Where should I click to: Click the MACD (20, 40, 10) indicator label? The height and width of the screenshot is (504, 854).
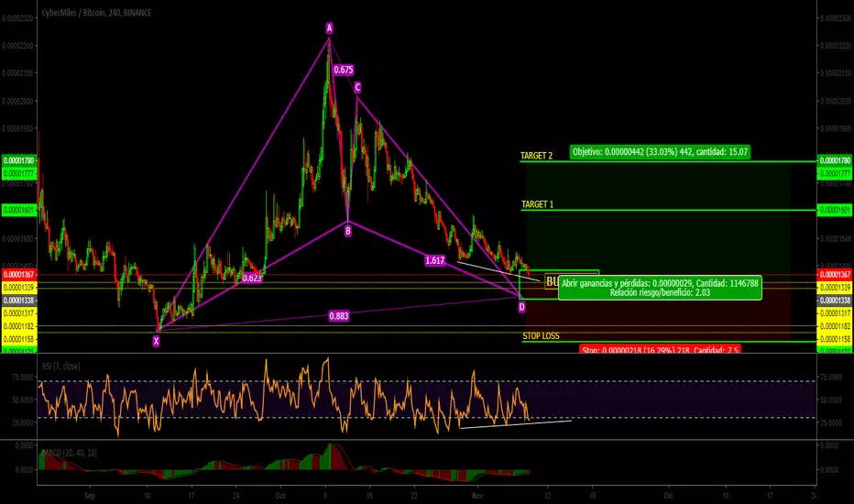[69, 453]
